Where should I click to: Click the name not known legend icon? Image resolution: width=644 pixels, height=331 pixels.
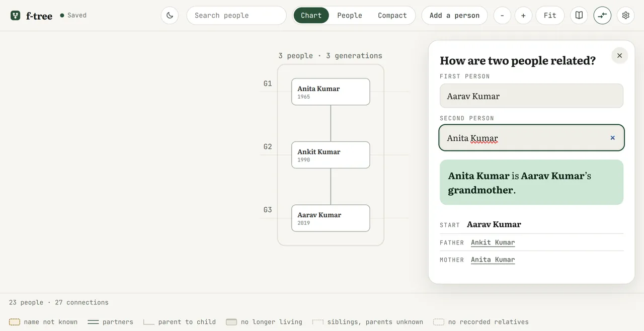point(15,322)
